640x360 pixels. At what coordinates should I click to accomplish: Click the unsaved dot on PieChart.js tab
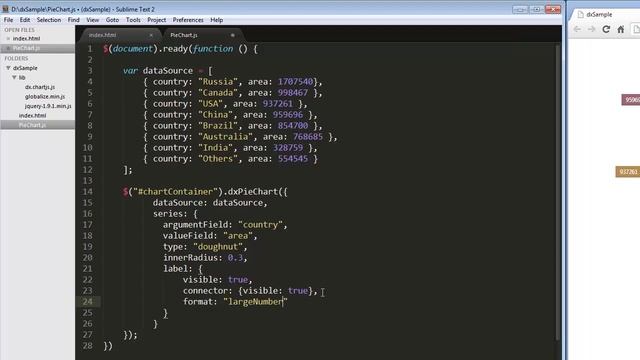pos(233,35)
